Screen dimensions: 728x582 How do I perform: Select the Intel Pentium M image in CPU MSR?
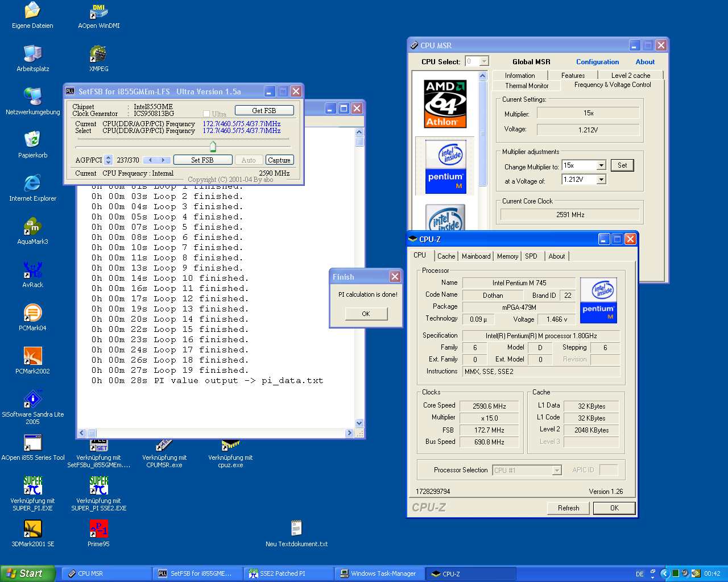(445, 167)
